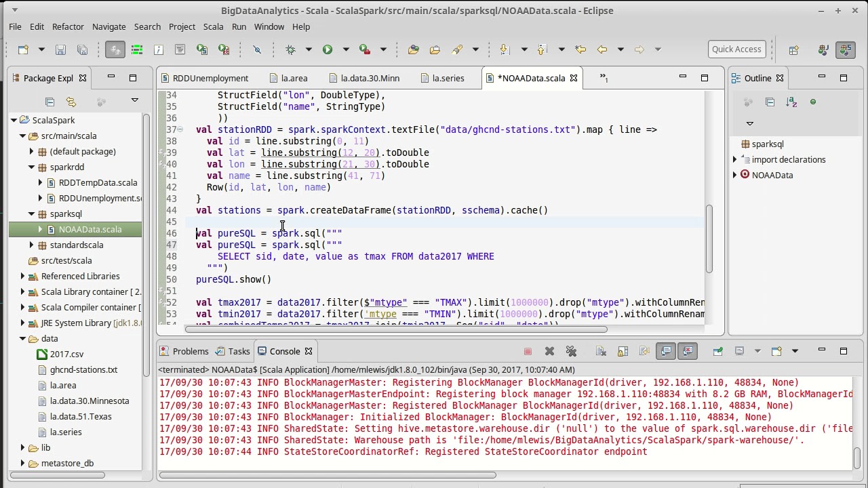868x488 pixels.
Task: Select NOAAData.scala in Package Explorer
Action: point(90,229)
